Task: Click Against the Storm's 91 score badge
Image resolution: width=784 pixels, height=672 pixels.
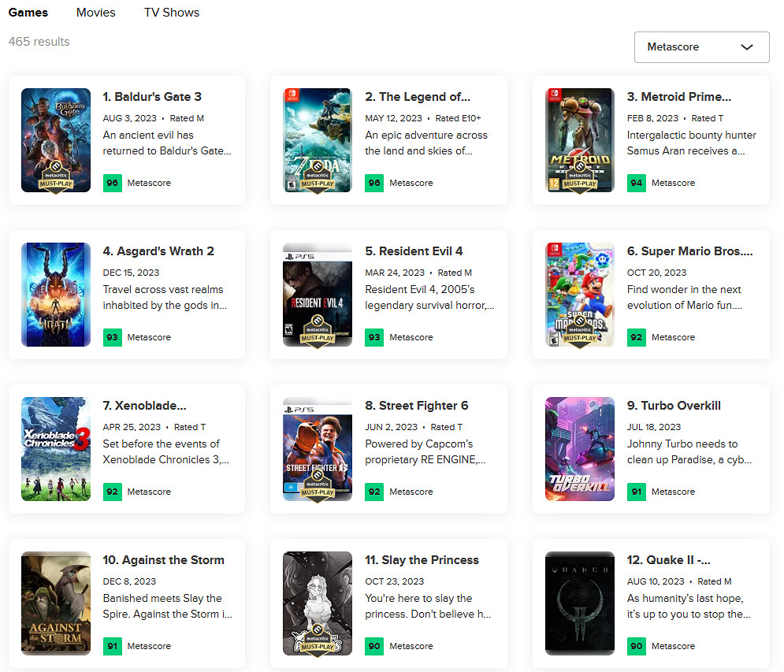Action: click(x=113, y=646)
